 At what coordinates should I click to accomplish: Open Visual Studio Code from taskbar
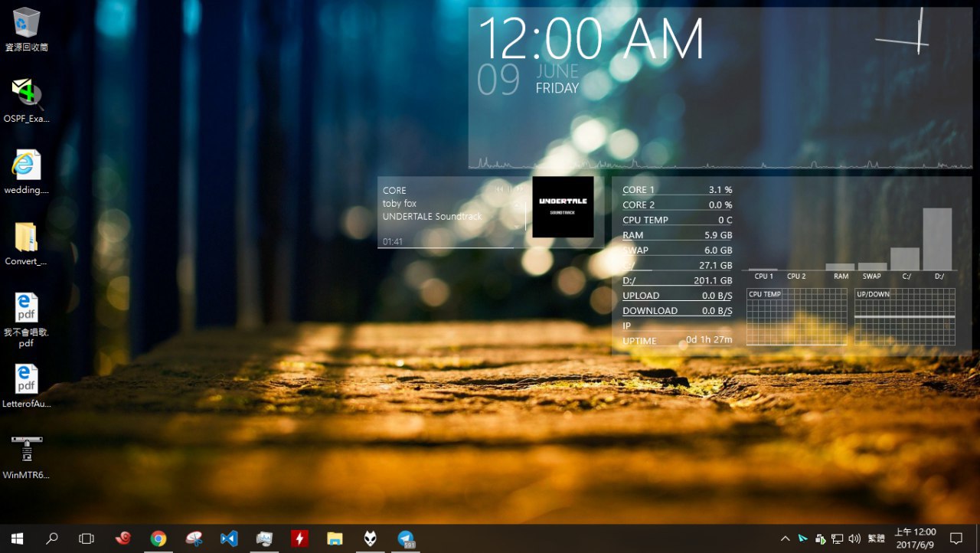tap(228, 538)
